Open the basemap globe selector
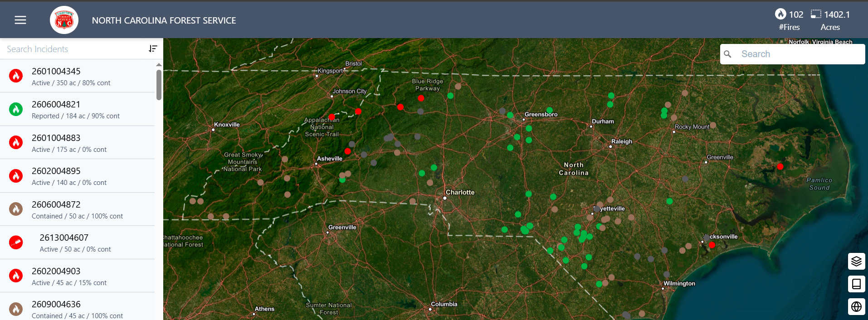Image resolution: width=868 pixels, height=320 pixels. [856, 307]
